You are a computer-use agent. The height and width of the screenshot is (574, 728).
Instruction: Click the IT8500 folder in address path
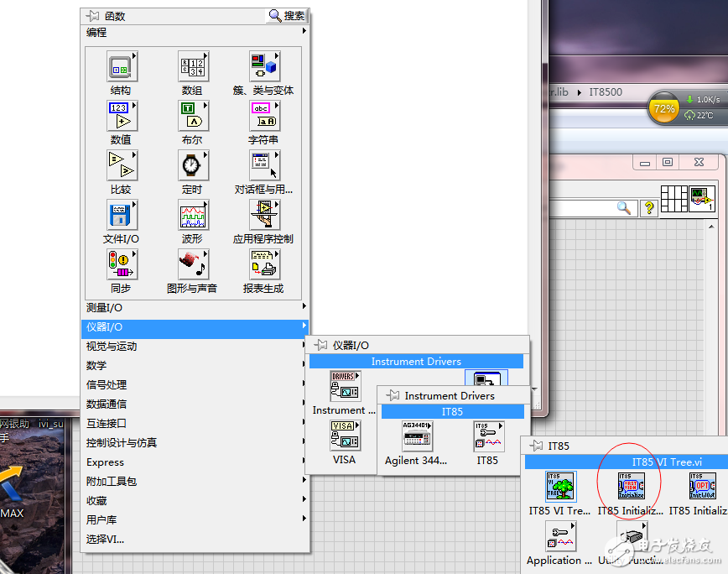606,92
